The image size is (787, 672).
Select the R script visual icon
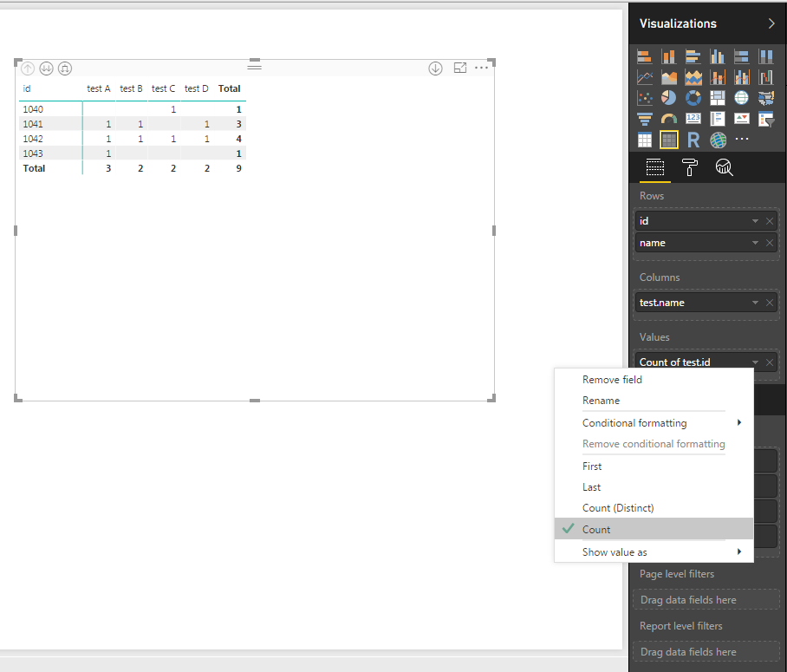click(x=693, y=140)
